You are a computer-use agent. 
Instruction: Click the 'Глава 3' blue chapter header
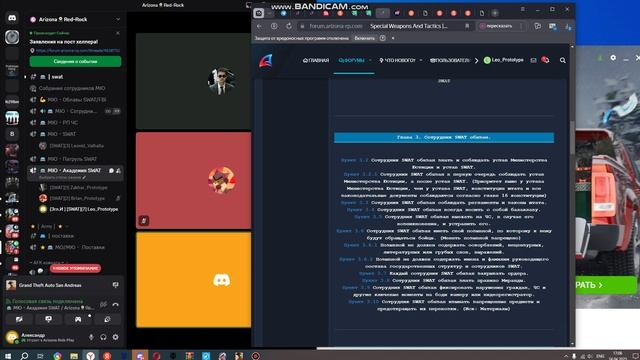(444, 138)
